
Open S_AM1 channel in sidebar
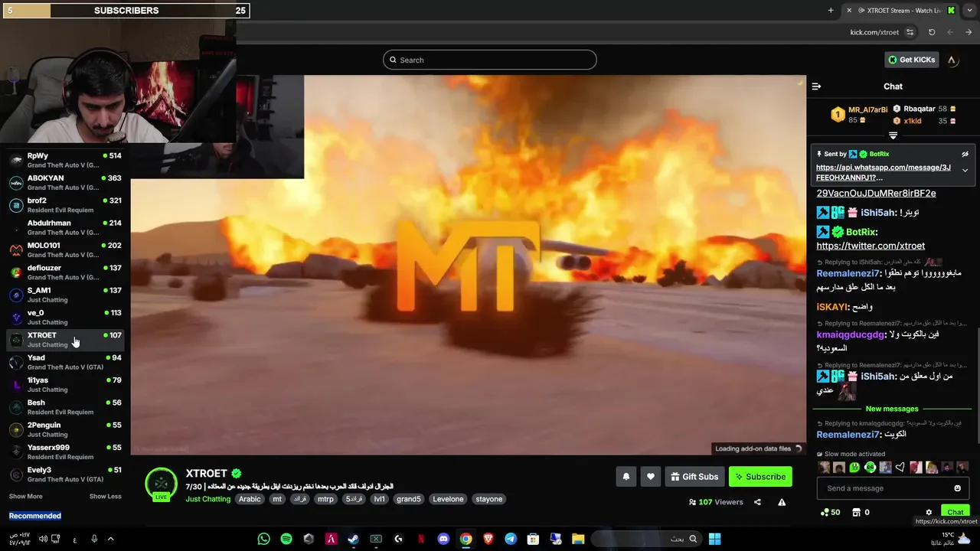[65, 295]
